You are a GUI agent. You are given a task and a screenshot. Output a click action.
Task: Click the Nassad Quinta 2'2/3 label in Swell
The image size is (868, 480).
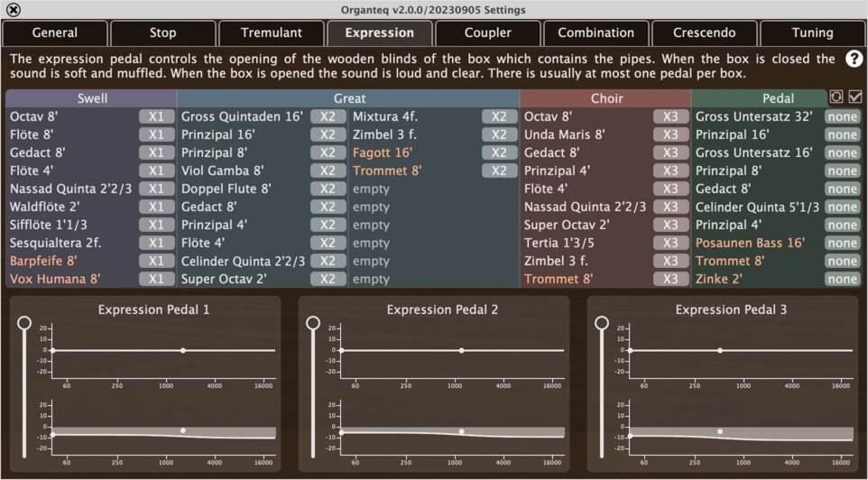(71, 189)
